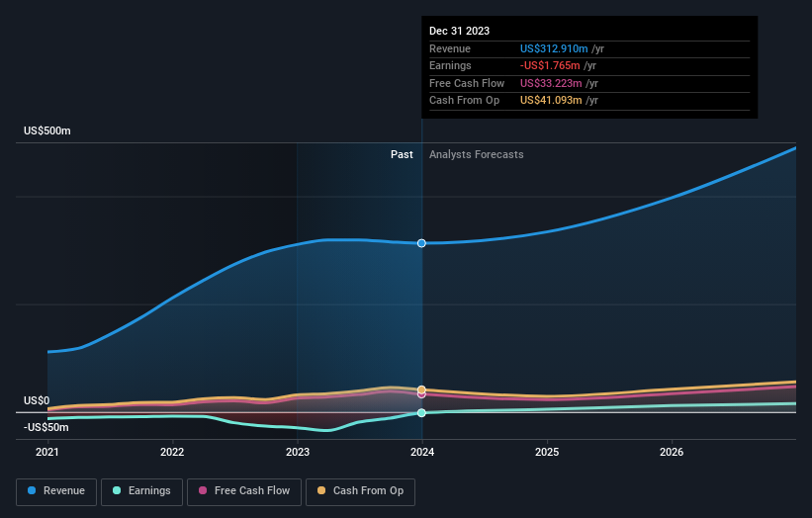Click the 2021 x-axis label

pyautogui.click(x=47, y=452)
